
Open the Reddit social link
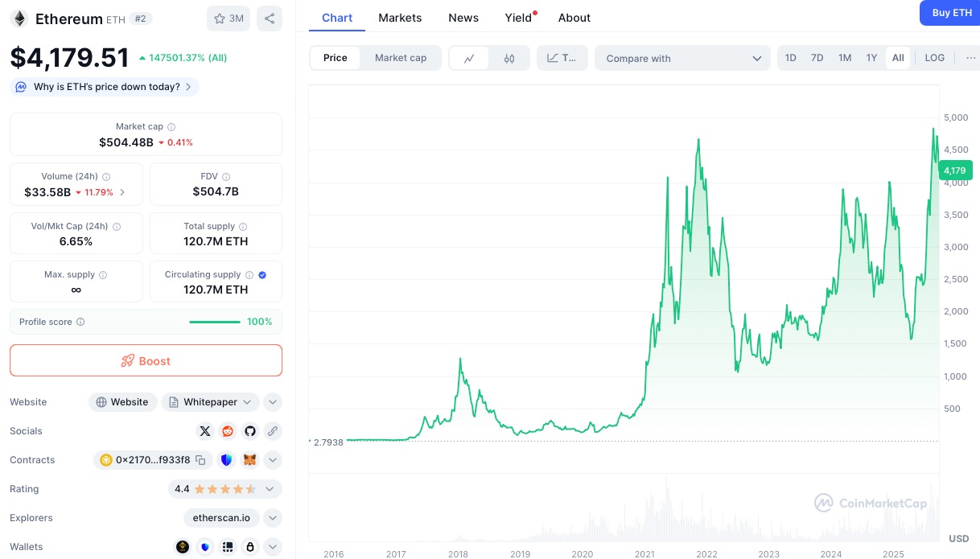click(228, 431)
